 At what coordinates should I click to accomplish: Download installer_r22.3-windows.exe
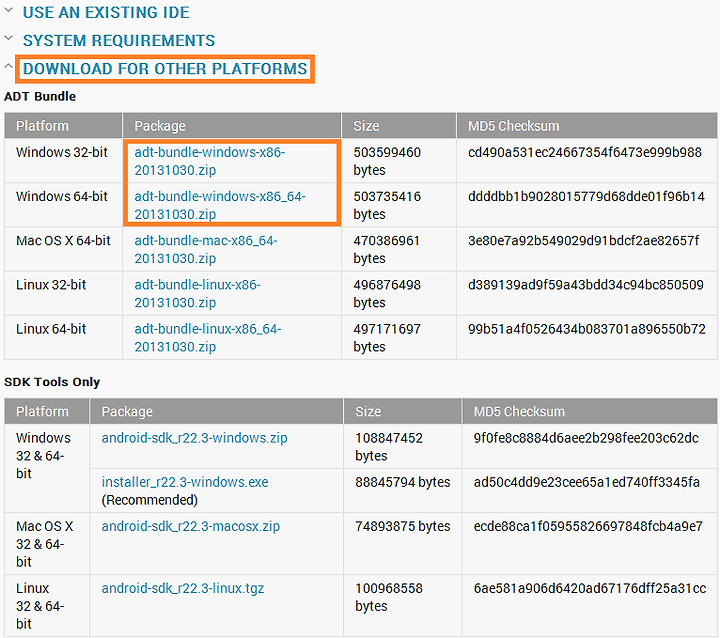coord(185,482)
